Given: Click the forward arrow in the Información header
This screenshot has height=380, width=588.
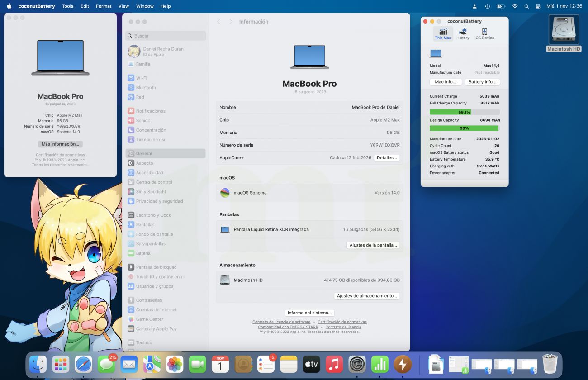Looking at the screenshot, I should tap(231, 22).
